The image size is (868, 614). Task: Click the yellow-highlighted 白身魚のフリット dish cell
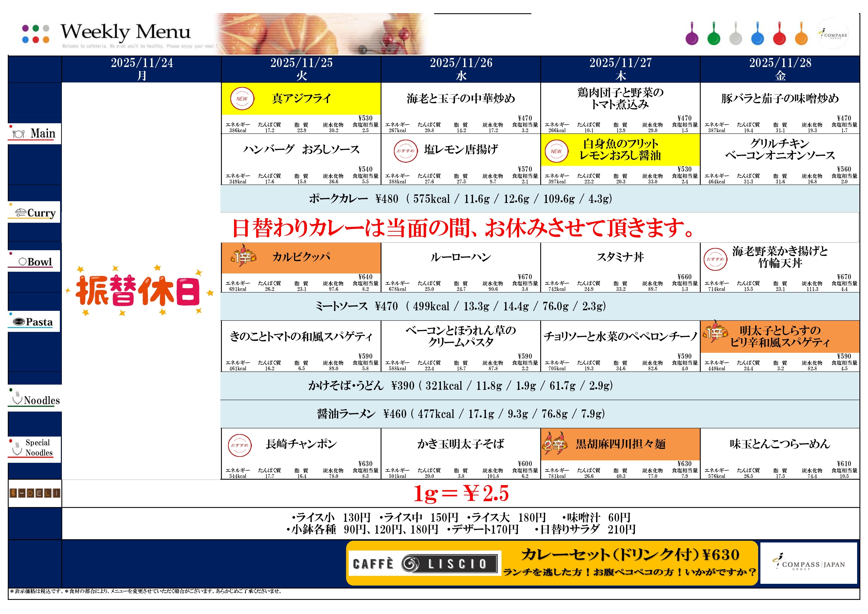(620, 150)
